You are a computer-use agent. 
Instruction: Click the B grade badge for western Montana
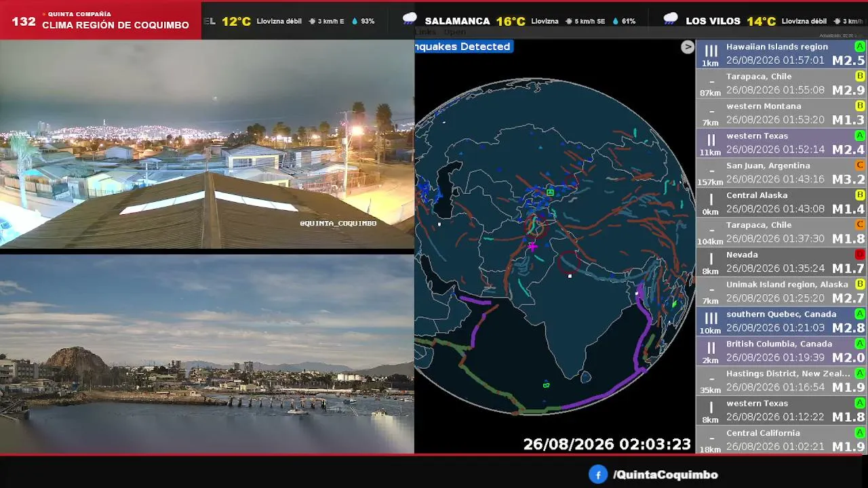tap(860, 106)
